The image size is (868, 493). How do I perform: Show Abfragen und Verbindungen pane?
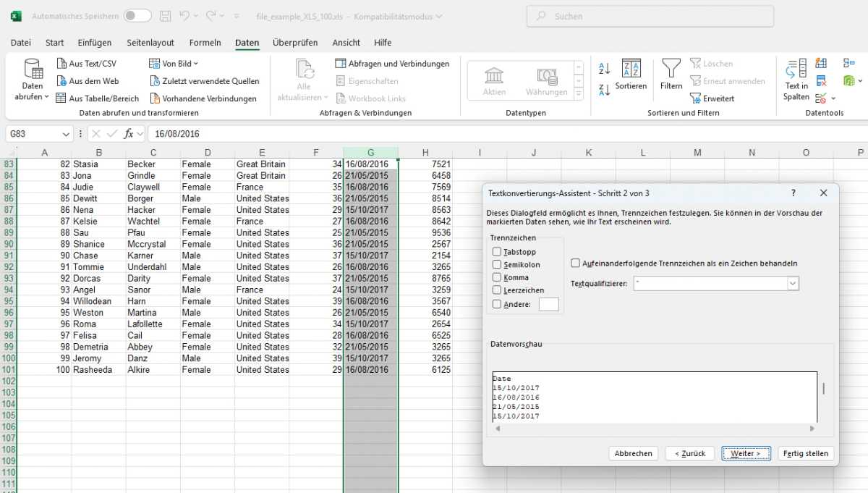[x=392, y=64]
